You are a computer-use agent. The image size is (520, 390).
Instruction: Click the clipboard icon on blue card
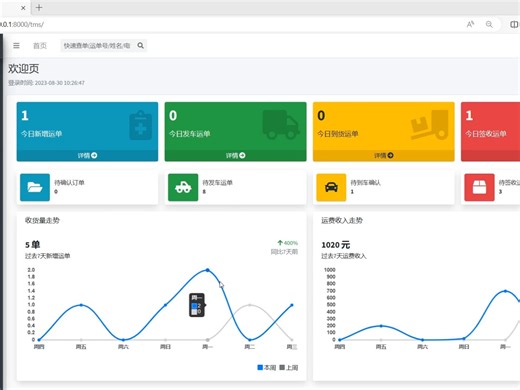(x=140, y=126)
